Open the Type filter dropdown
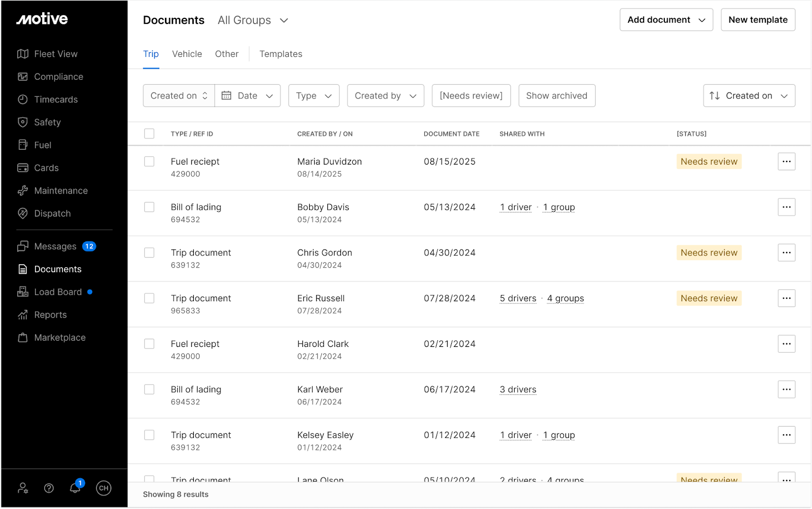Image resolution: width=812 pixels, height=509 pixels. click(314, 96)
